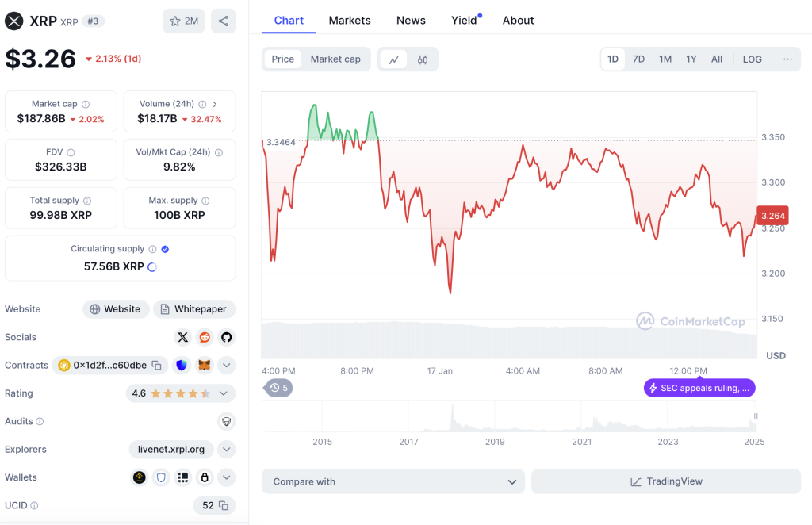
Task: Expand the Explorers dropdown chevron
Action: (226, 450)
